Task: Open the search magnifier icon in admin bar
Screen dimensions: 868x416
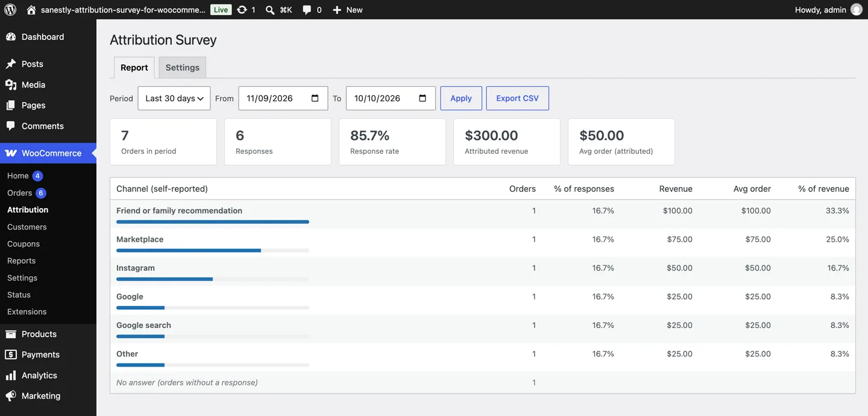Action: [271, 10]
